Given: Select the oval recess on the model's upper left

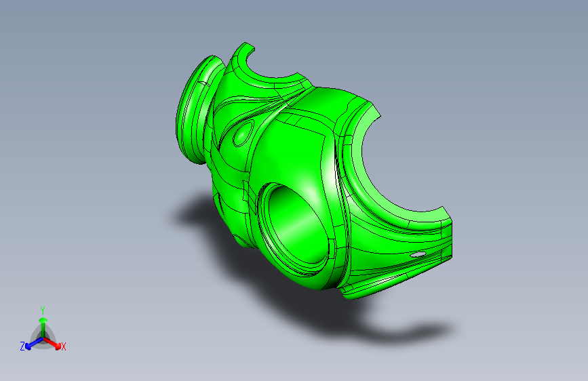Looking at the screenshot, I should (x=242, y=134).
